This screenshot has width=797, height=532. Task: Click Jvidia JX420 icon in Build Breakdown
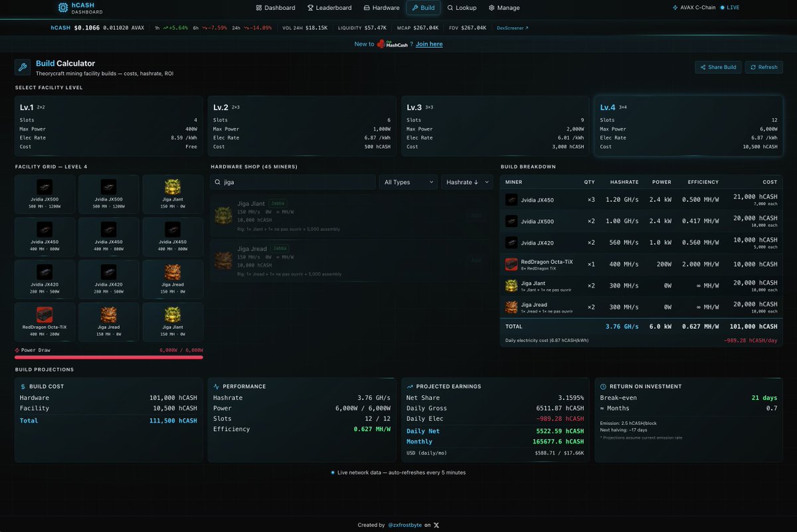[x=511, y=242]
